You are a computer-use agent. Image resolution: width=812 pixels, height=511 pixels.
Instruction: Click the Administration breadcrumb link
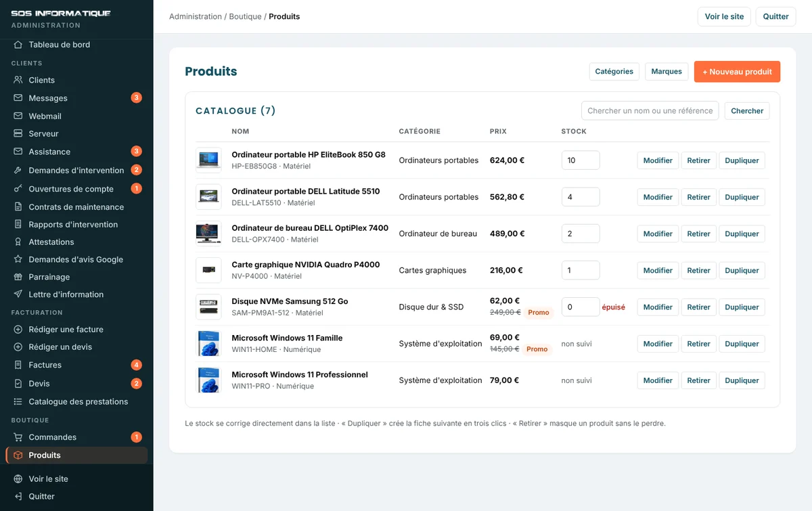pyautogui.click(x=196, y=17)
